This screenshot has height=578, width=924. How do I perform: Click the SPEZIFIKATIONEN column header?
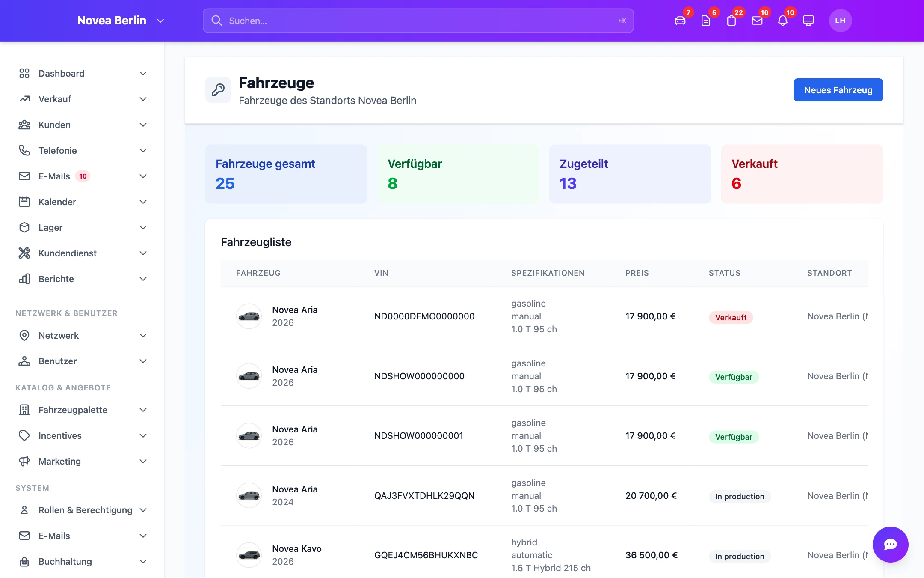point(548,273)
